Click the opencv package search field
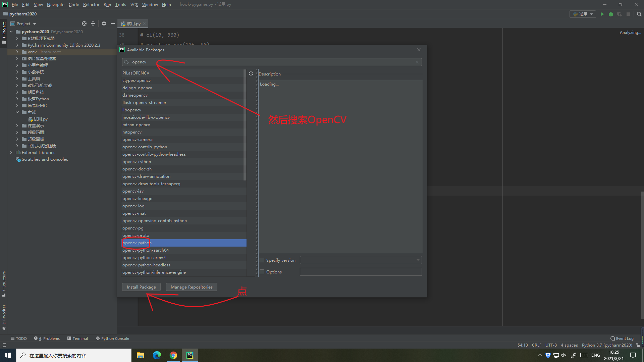This screenshot has height=362, width=644. point(272,62)
